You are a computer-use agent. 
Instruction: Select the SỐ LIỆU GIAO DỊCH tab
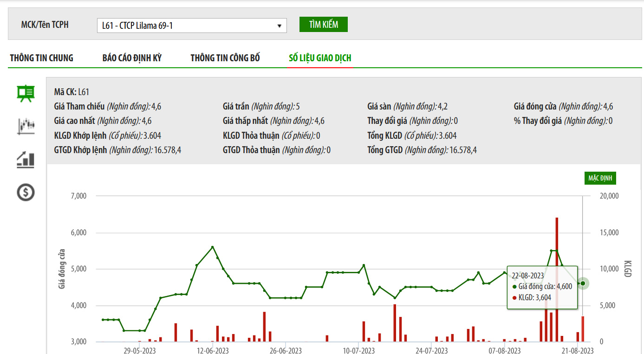[x=320, y=58]
